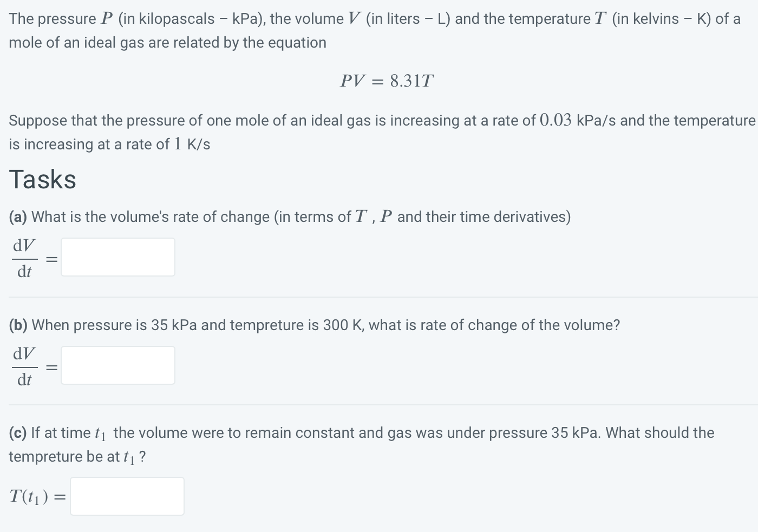758x532 pixels.
Task: Click the answer input field for part (a)
Action: coord(117,257)
